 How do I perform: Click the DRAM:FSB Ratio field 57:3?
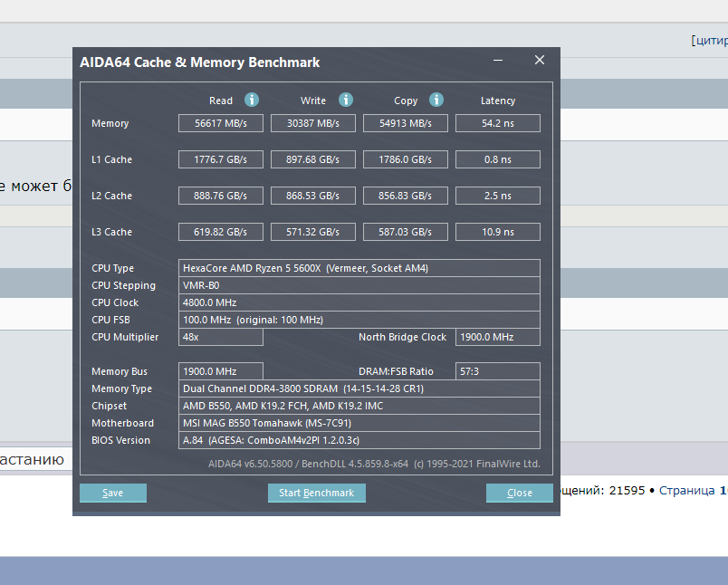click(x=498, y=371)
